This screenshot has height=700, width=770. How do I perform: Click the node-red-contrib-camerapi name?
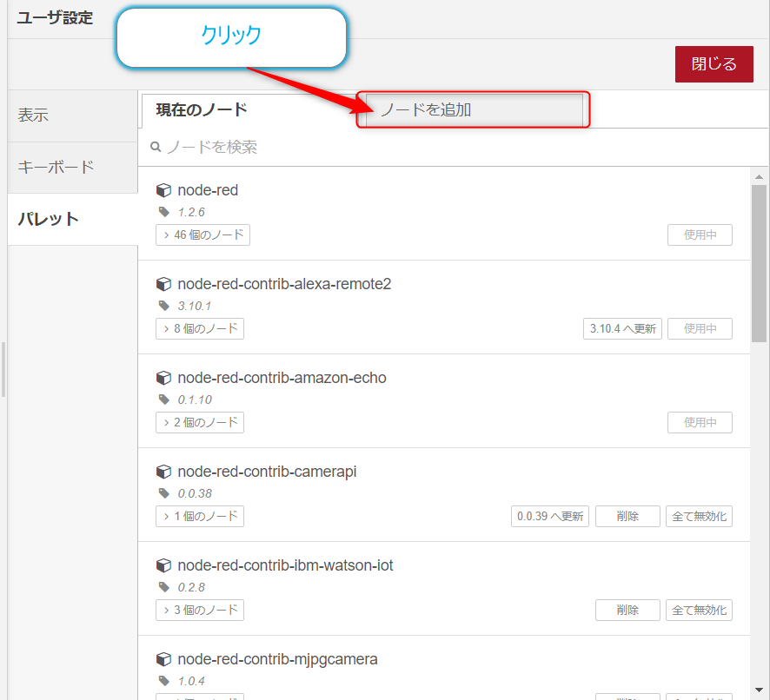coord(267,472)
